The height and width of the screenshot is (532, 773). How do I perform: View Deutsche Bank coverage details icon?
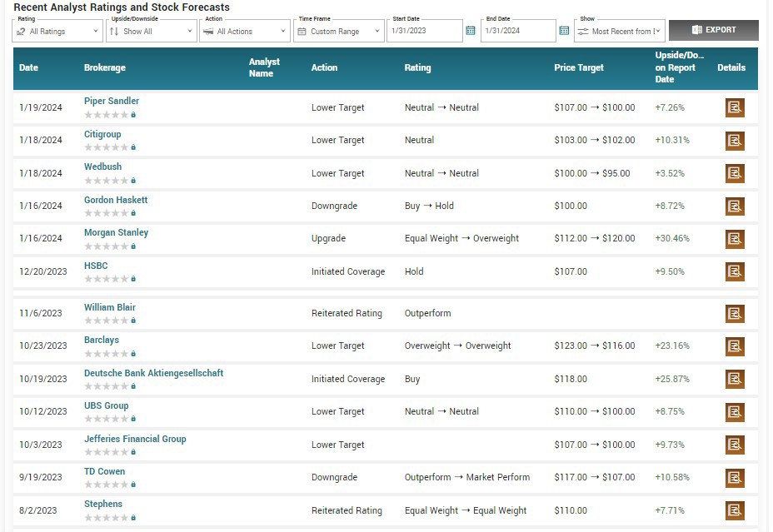[735, 379]
